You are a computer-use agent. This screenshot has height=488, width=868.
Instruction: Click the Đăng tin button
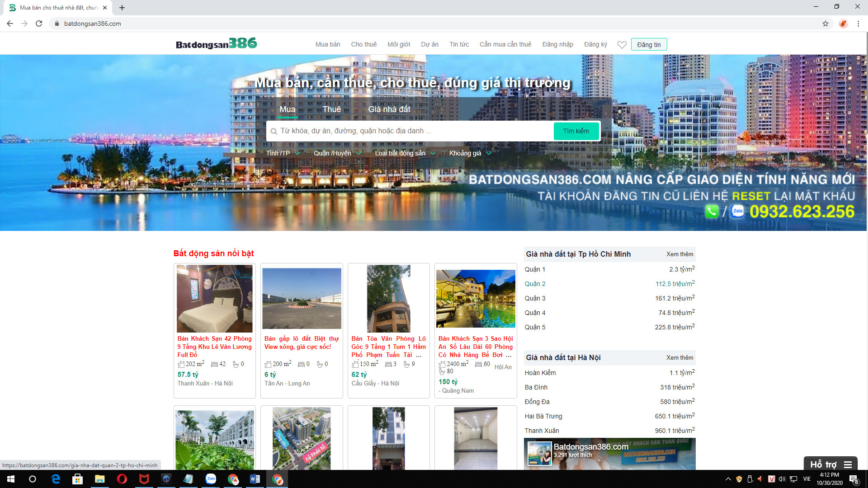649,44
